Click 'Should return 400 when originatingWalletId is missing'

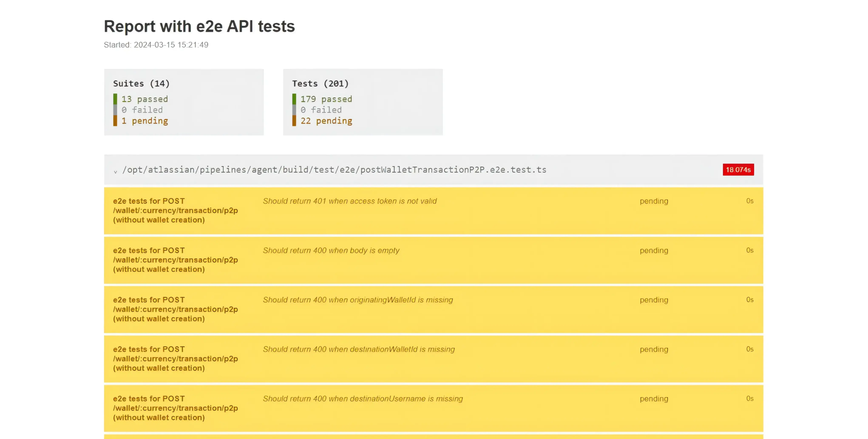tap(357, 300)
